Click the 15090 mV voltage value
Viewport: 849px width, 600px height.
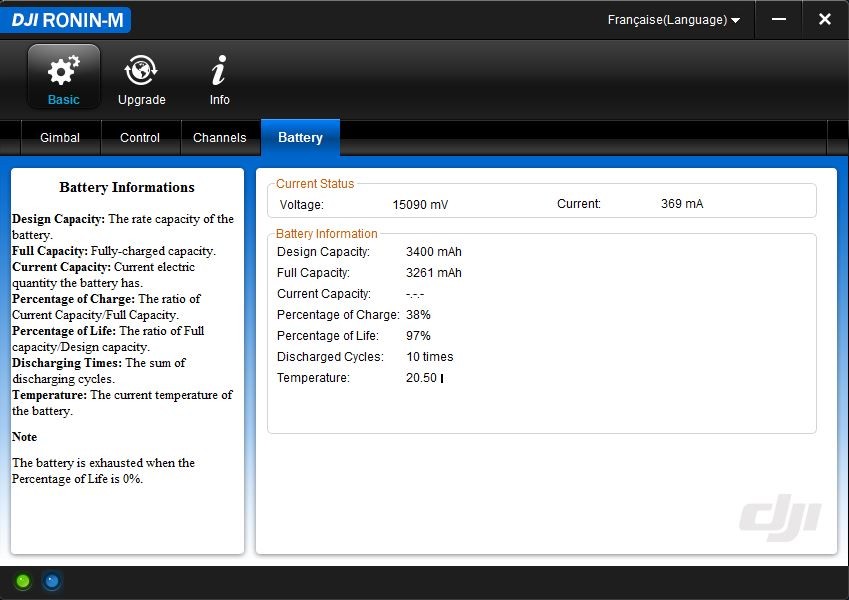[x=420, y=205]
